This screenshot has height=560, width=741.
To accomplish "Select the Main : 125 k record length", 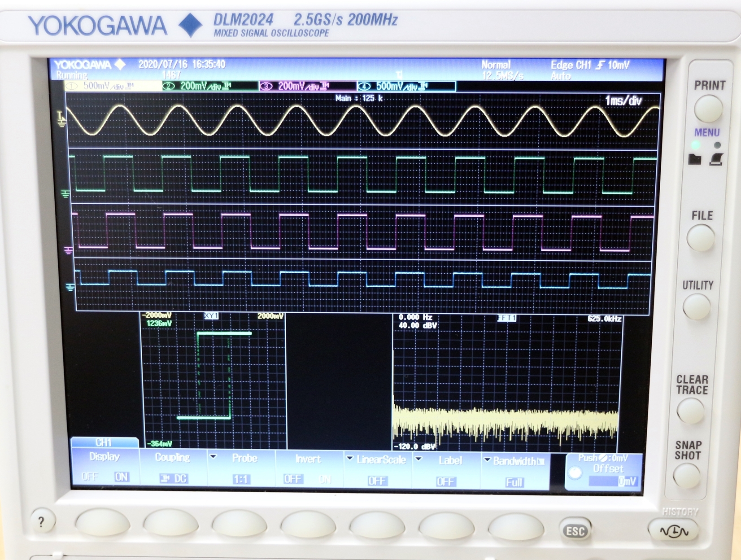I will (x=359, y=98).
